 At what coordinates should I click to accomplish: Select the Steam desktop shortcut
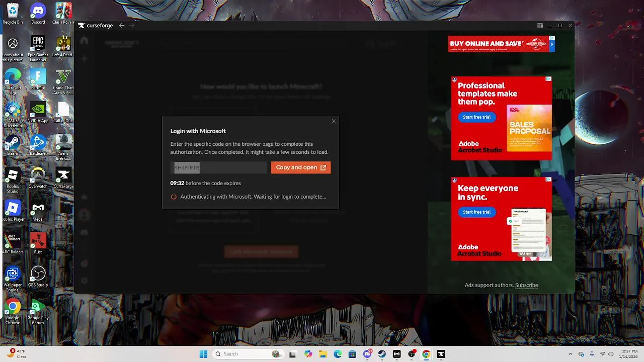(x=13, y=145)
